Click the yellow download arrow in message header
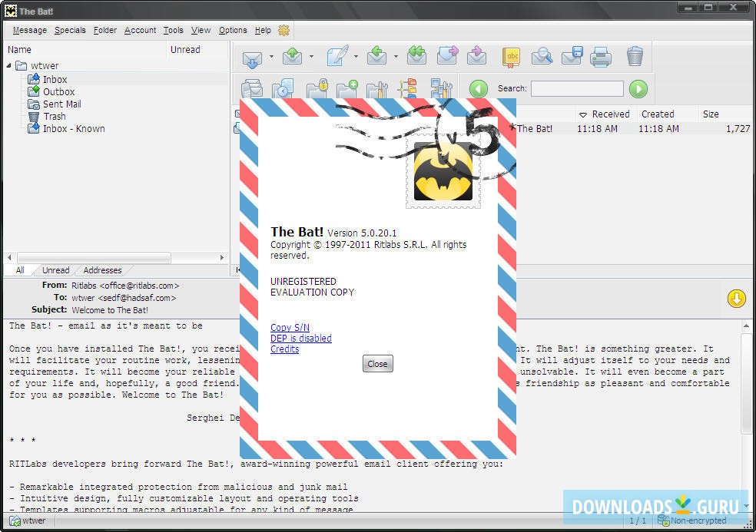Image resolution: width=756 pixels, height=532 pixels. (736, 299)
